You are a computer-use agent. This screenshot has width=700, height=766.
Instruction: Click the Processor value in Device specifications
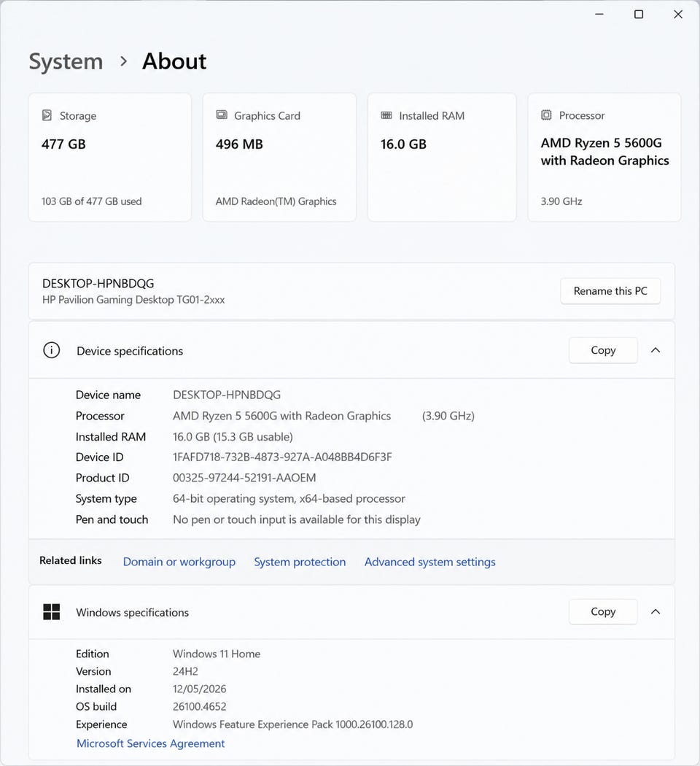(x=281, y=417)
